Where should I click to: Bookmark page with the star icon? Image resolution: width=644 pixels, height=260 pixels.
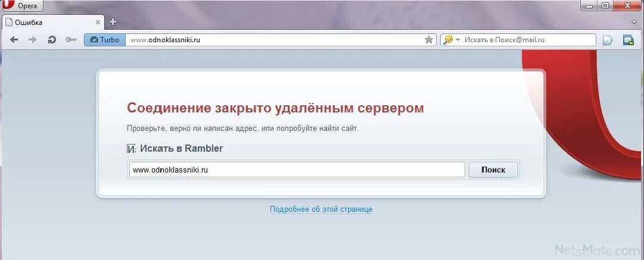(429, 40)
